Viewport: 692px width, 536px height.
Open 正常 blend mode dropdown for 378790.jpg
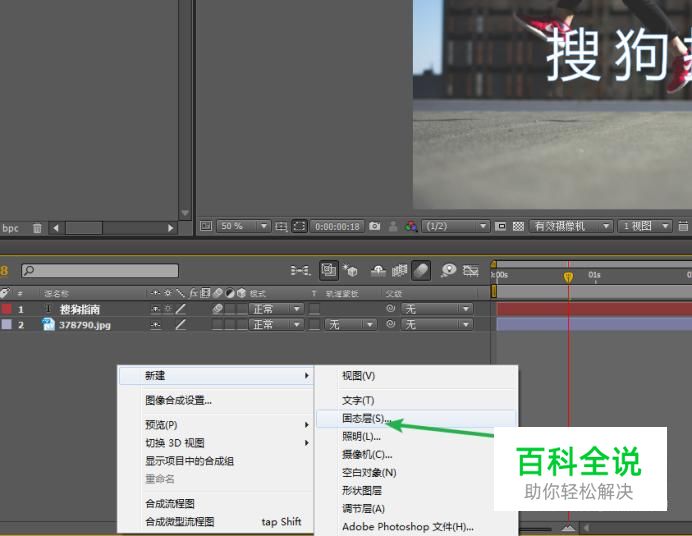276,325
